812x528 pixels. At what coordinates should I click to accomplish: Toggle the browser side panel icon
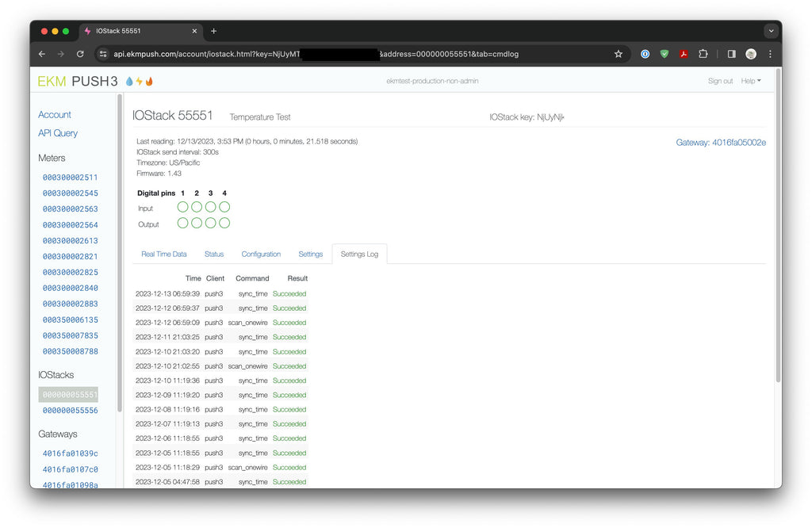[731, 54]
